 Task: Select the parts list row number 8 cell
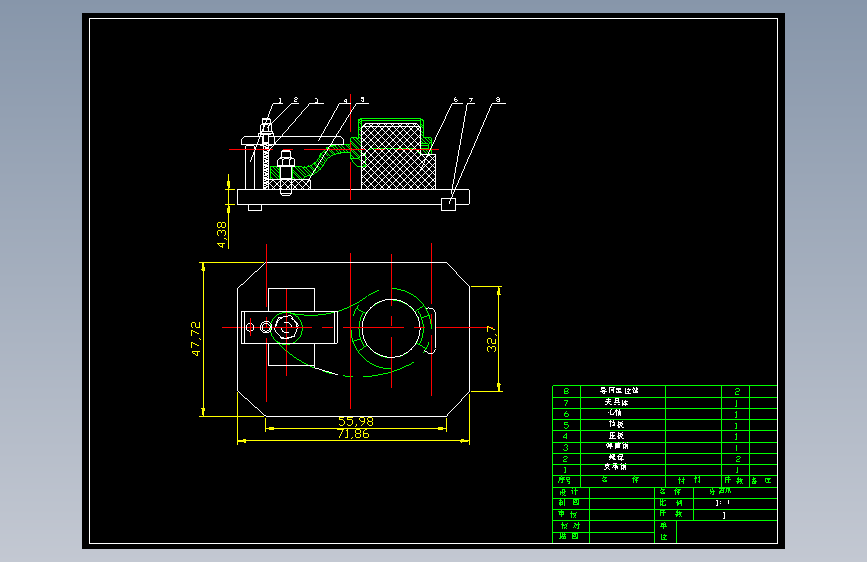point(566,392)
